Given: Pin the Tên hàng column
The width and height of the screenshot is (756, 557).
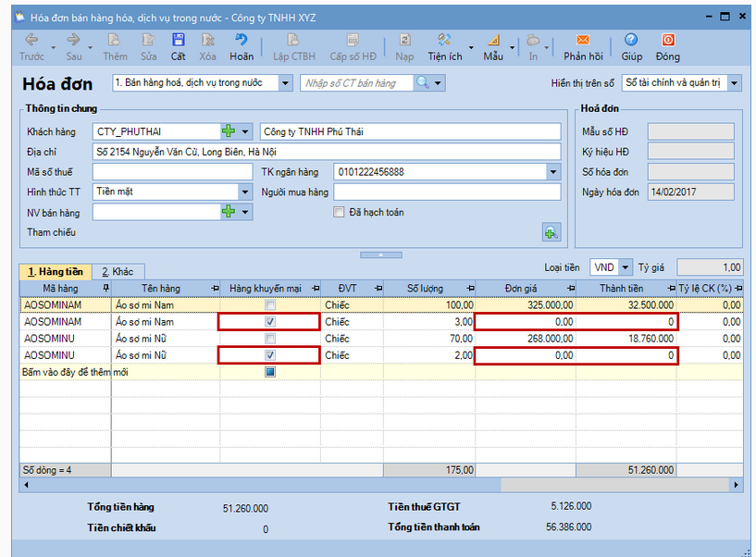Looking at the screenshot, I should [215, 289].
